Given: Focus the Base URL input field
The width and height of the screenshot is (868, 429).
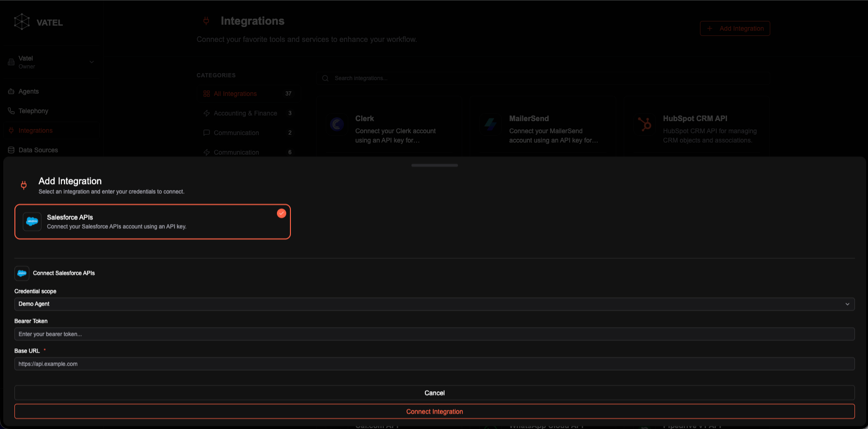Looking at the screenshot, I should point(435,364).
